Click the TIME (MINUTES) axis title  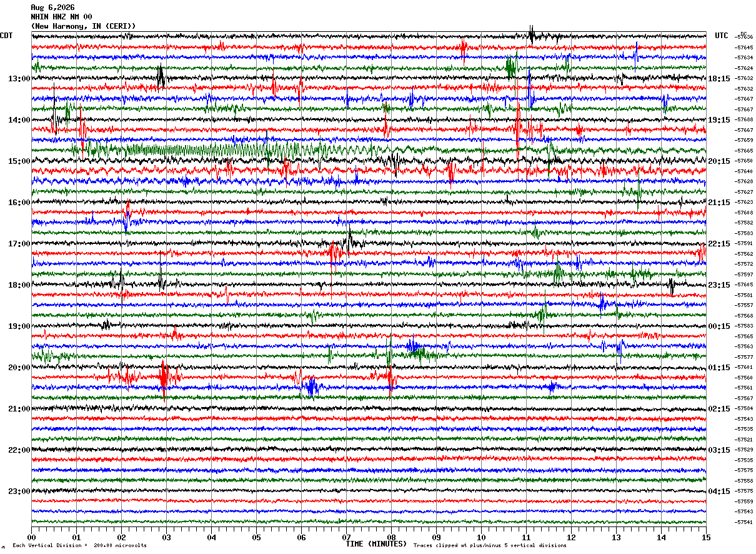[376, 544]
